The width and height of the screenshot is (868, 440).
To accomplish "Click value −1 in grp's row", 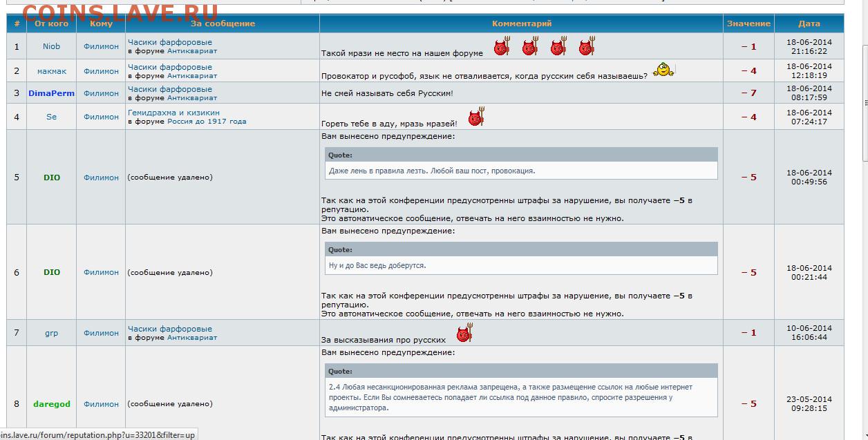I will [749, 333].
